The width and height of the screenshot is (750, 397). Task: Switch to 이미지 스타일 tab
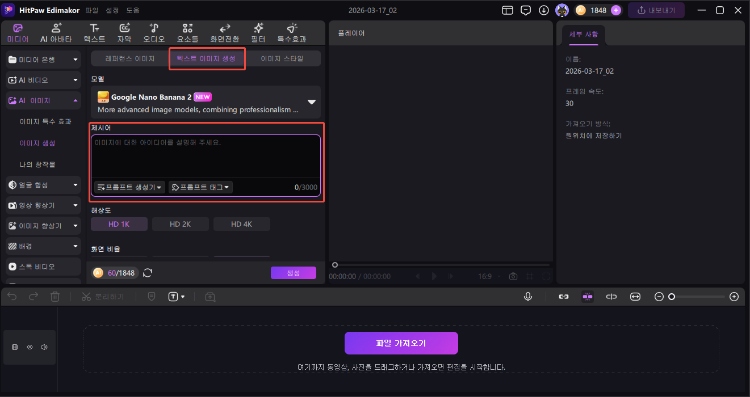[282, 59]
